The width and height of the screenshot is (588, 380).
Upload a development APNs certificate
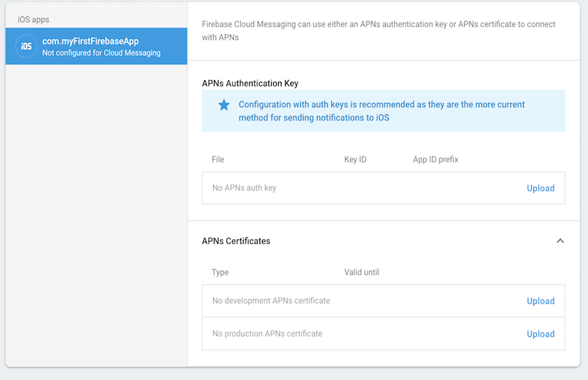[x=540, y=301]
